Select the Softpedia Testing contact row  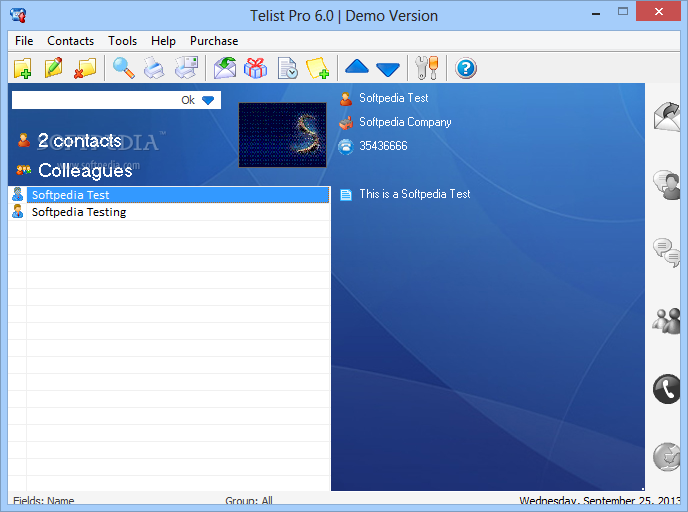click(178, 212)
